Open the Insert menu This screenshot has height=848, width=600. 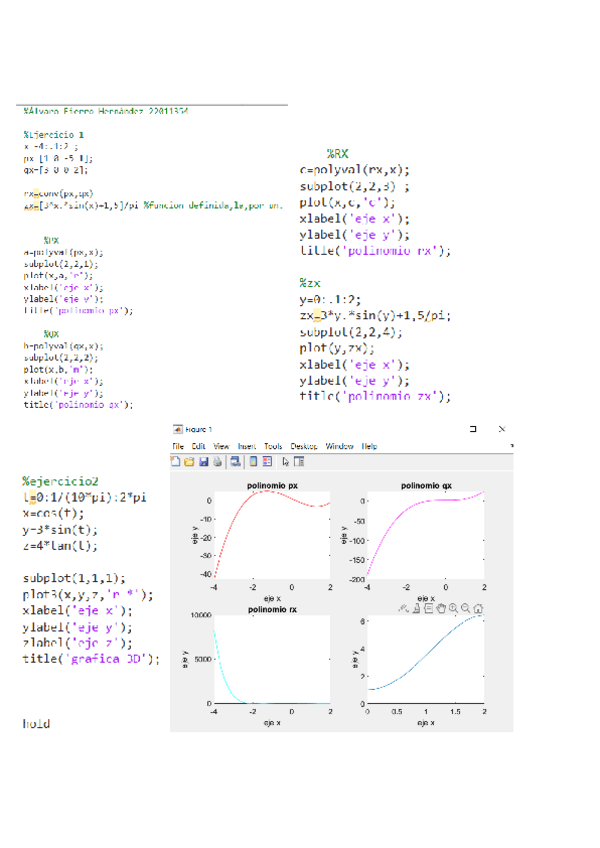pos(248,446)
